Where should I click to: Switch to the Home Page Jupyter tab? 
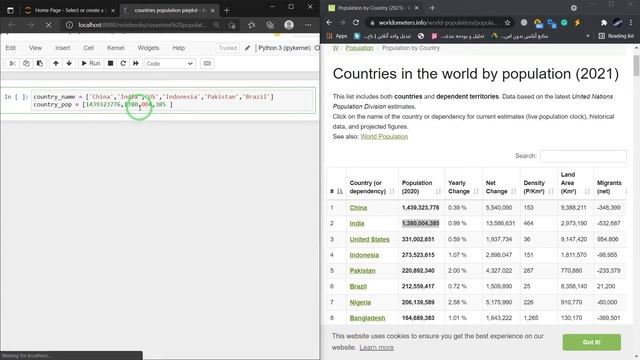[69, 10]
